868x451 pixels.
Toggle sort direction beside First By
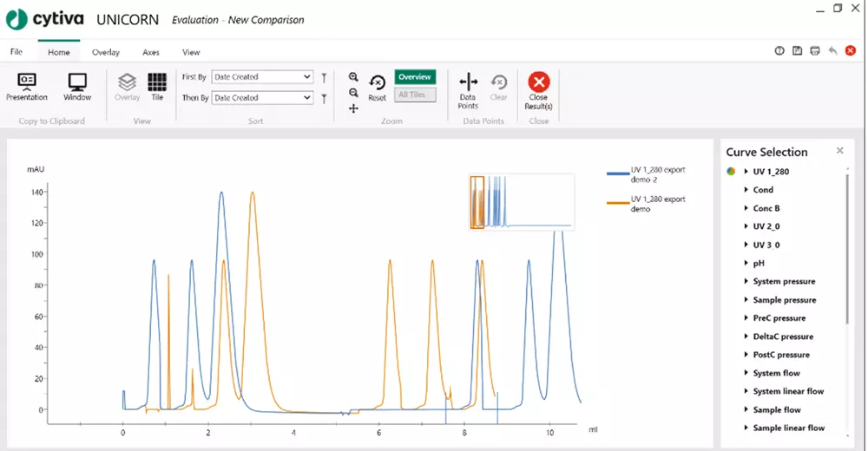click(x=324, y=77)
